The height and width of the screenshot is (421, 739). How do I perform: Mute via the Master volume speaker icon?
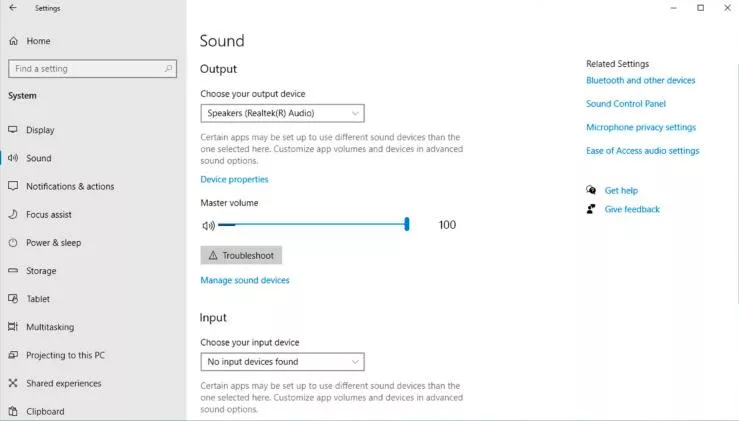(208, 225)
